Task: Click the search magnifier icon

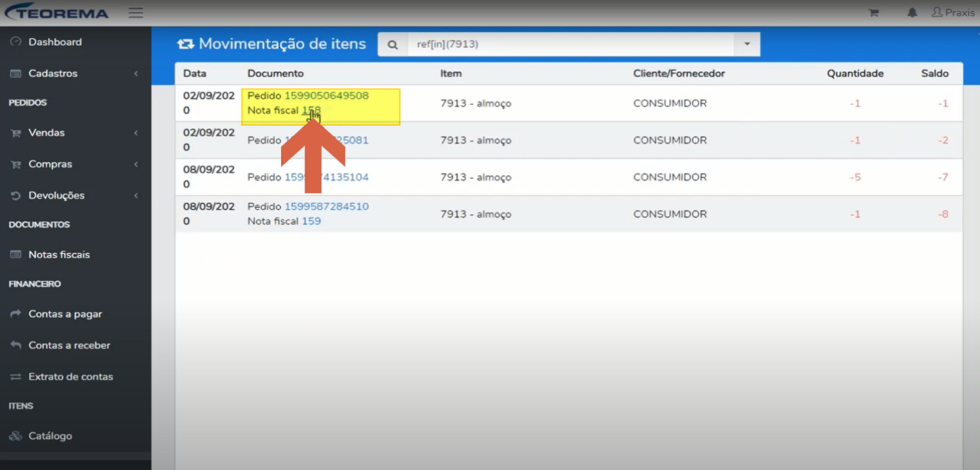Action: [393, 45]
